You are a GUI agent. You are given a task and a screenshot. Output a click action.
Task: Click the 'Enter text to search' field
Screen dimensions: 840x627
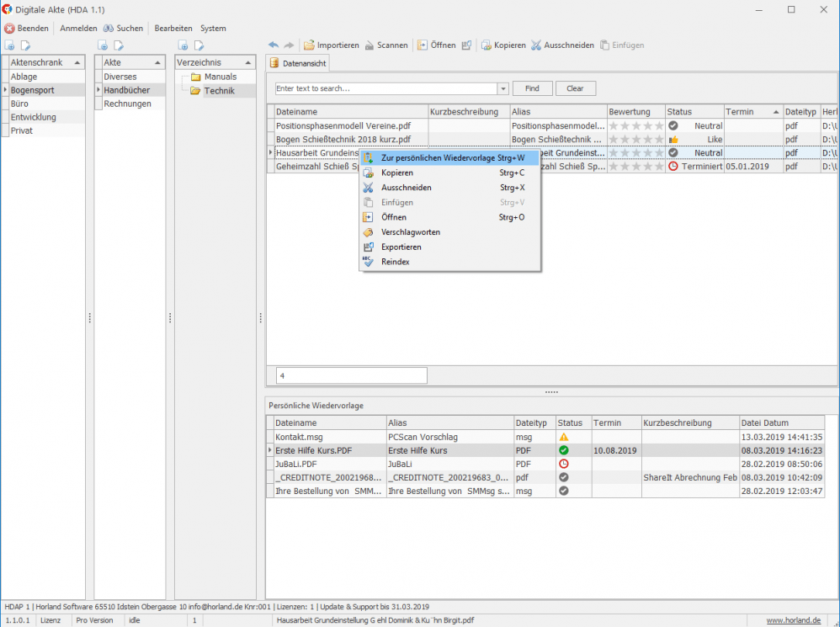click(x=386, y=89)
